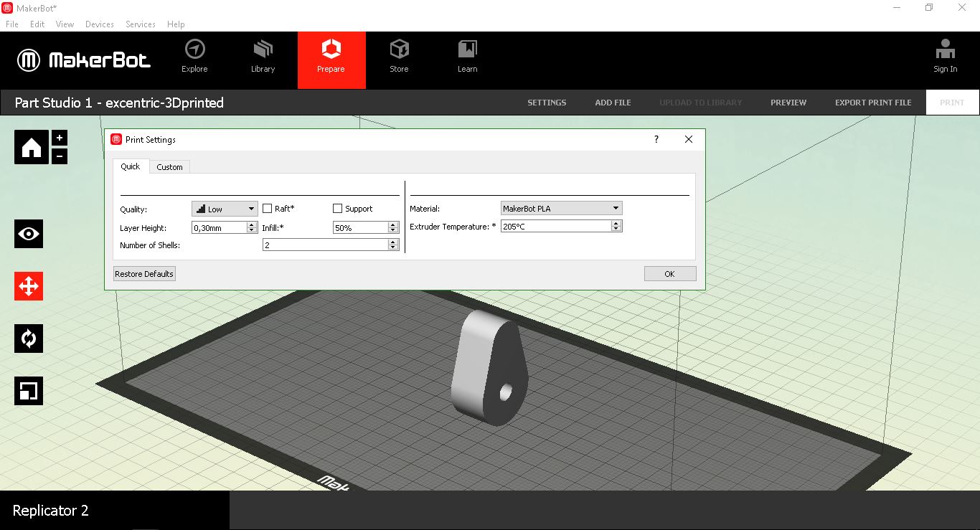Close the Print Settings dialog
Image resolution: width=980 pixels, height=530 pixels.
pos(689,139)
